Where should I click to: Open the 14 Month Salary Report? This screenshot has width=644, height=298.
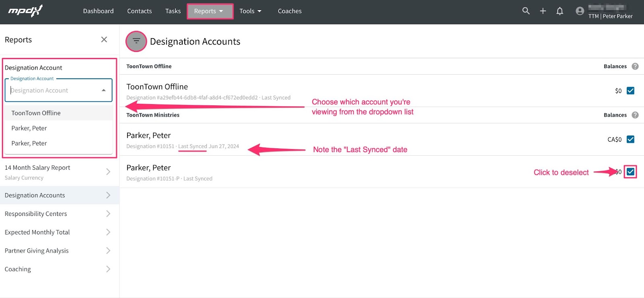pos(60,172)
